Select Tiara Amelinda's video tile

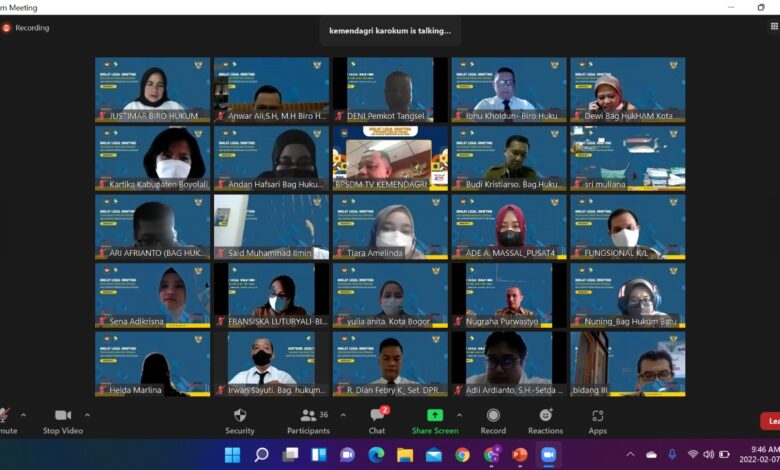[390, 226]
